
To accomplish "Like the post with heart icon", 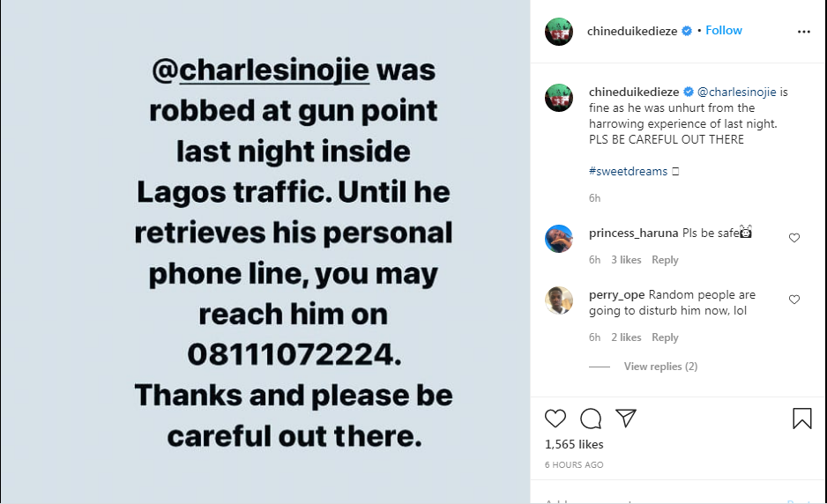I will [x=555, y=419].
